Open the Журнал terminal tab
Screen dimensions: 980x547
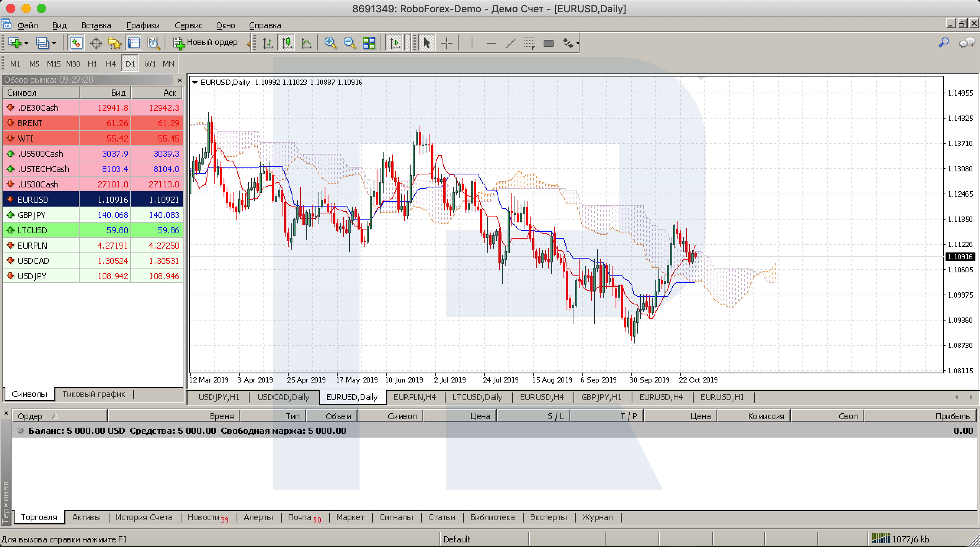597,518
